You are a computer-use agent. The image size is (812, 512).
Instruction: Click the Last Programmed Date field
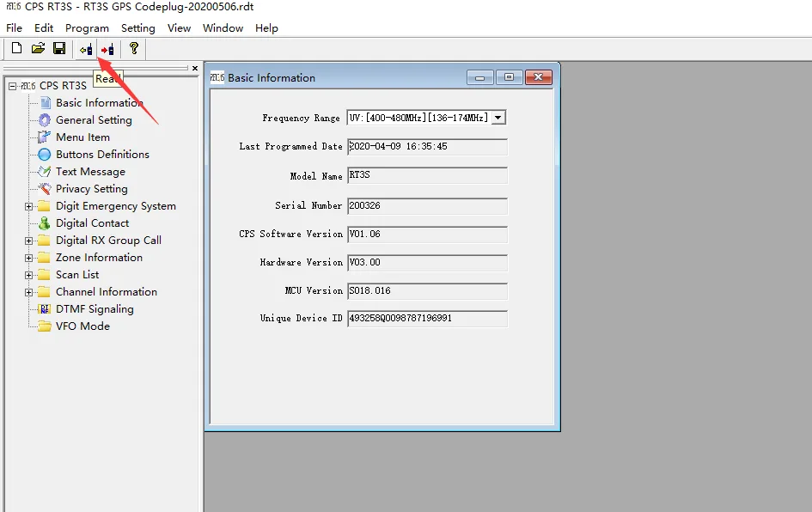coord(427,147)
